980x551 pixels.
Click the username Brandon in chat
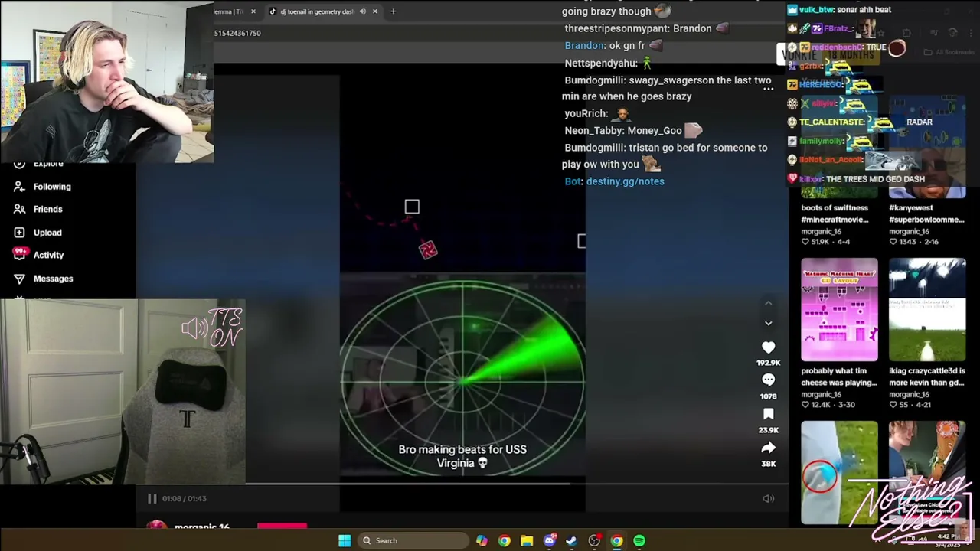click(x=584, y=46)
